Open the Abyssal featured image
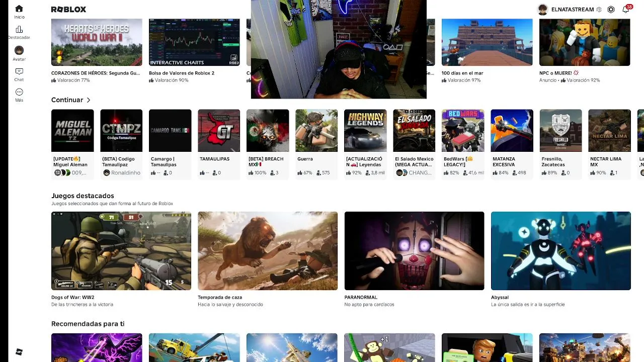 click(x=560, y=251)
